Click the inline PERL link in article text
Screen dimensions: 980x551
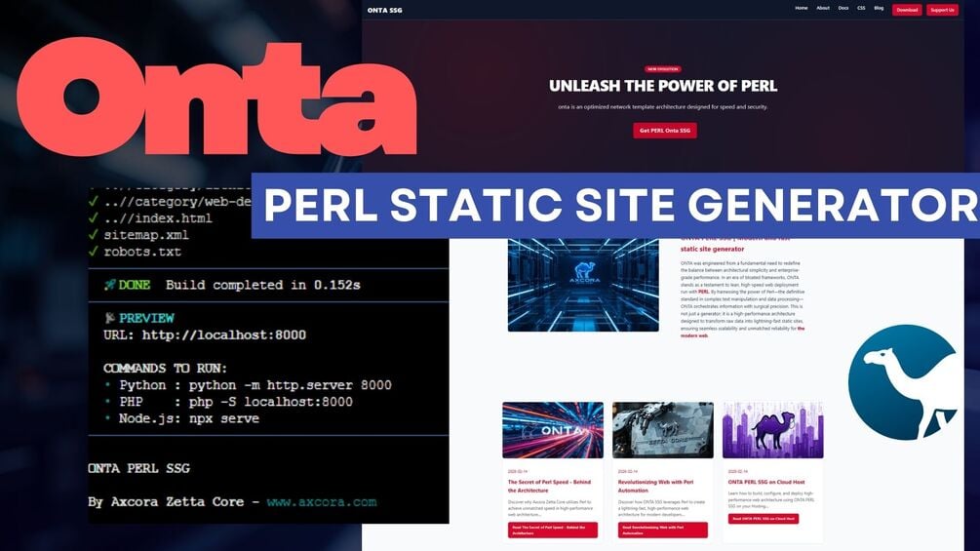pyautogui.click(x=703, y=292)
